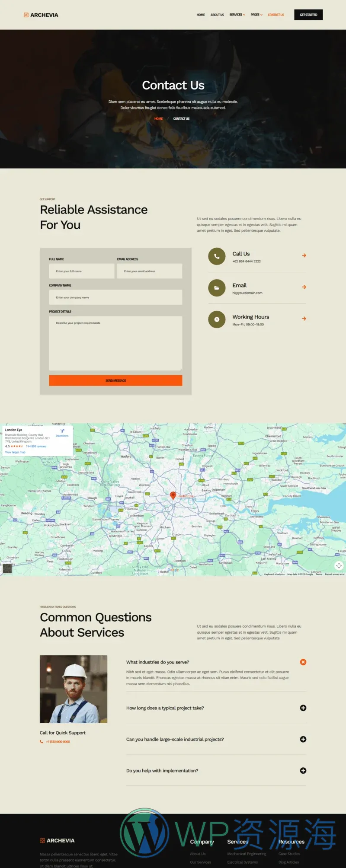Click the Archevia logo in the footer
This screenshot has width=346, height=868.
[57, 840]
